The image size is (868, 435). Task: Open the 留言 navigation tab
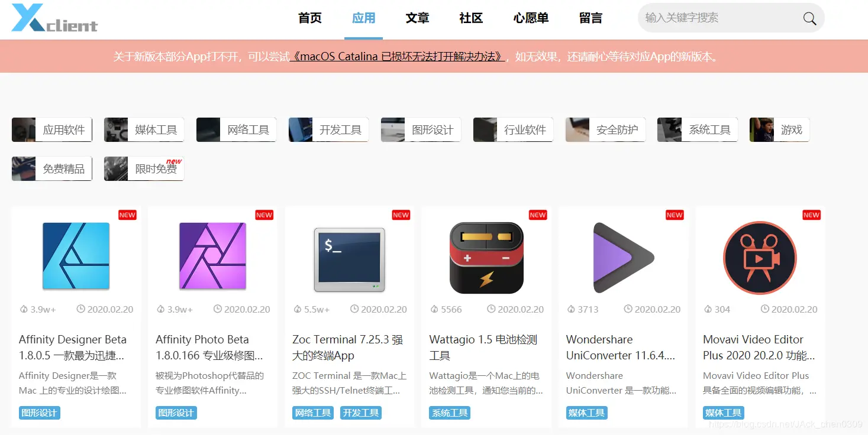tap(591, 18)
